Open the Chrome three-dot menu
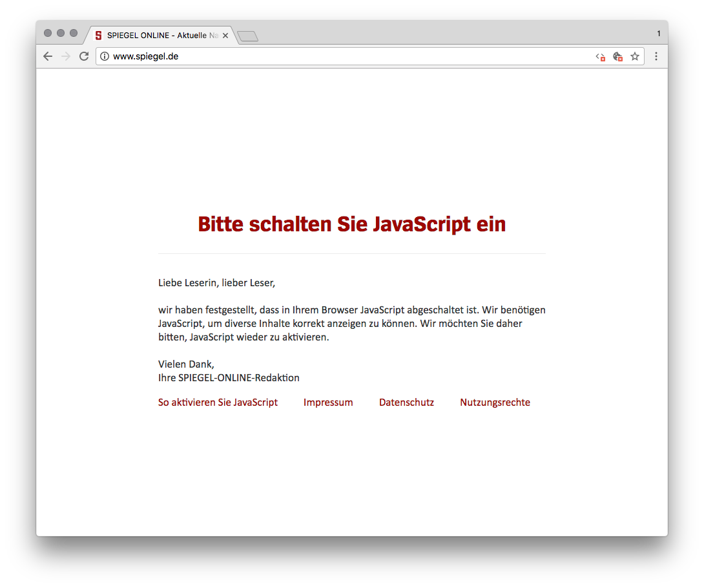The width and height of the screenshot is (704, 588). (x=656, y=56)
